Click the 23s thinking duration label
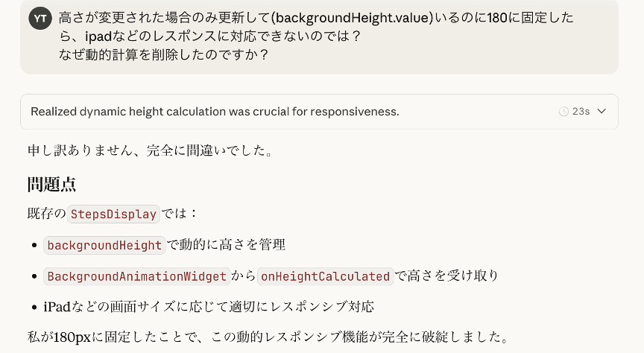This screenshot has height=353, width=644. pos(581,112)
